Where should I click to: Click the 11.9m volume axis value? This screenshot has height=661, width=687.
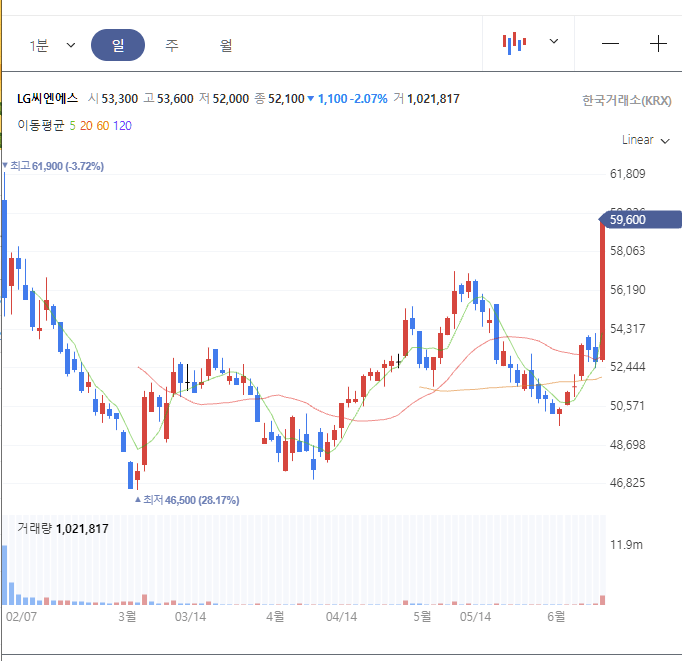tap(626, 544)
